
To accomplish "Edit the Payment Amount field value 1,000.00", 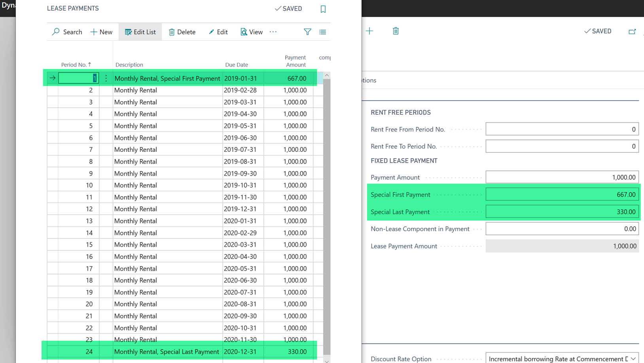I will coord(562,177).
